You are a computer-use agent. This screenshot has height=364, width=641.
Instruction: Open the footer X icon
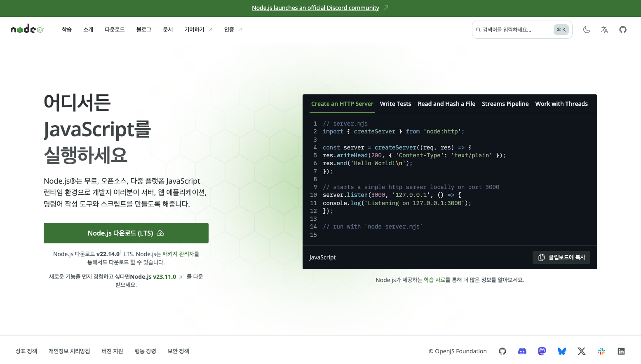pyautogui.click(x=582, y=351)
